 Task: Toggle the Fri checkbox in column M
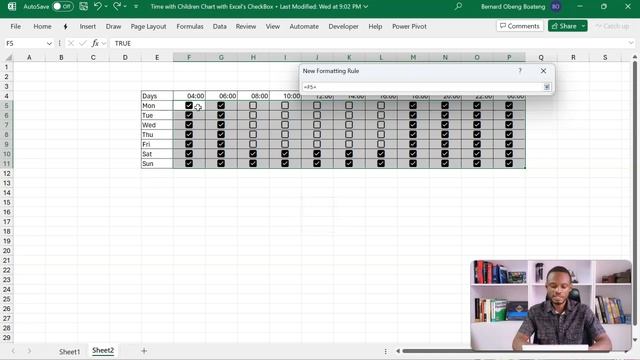point(413,144)
